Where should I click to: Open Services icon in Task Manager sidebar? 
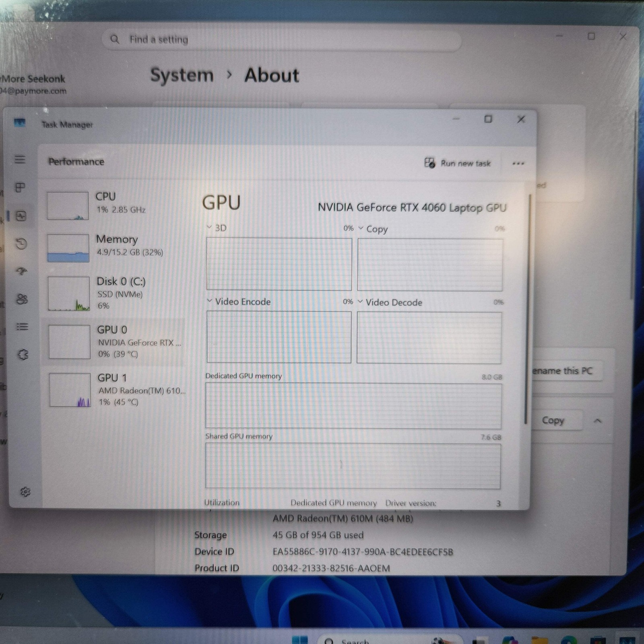pyautogui.click(x=23, y=355)
